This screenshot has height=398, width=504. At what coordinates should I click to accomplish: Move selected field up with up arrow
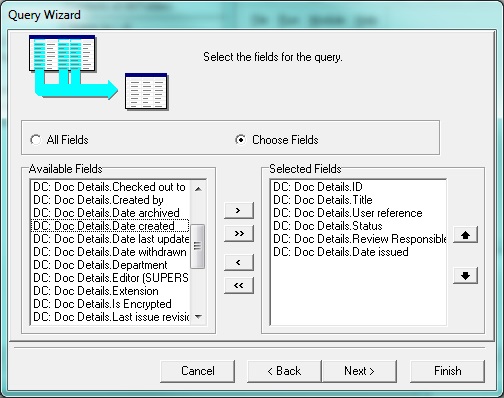point(465,235)
